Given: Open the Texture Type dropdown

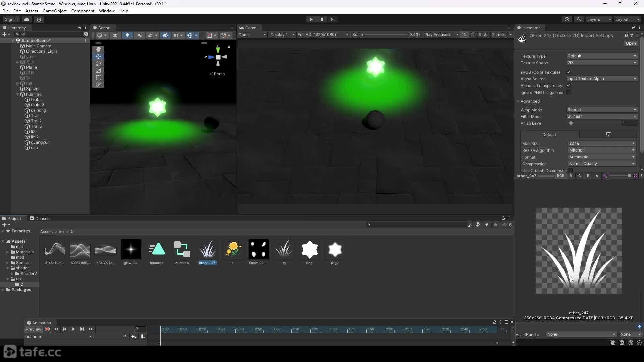Looking at the screenshot, I should 602,56.
